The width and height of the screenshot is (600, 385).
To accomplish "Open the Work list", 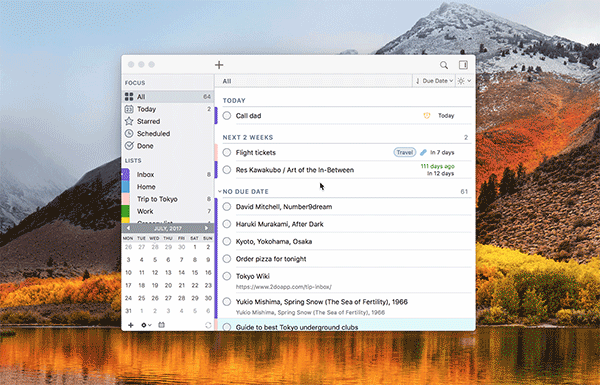I will click(x=167, y=211).
